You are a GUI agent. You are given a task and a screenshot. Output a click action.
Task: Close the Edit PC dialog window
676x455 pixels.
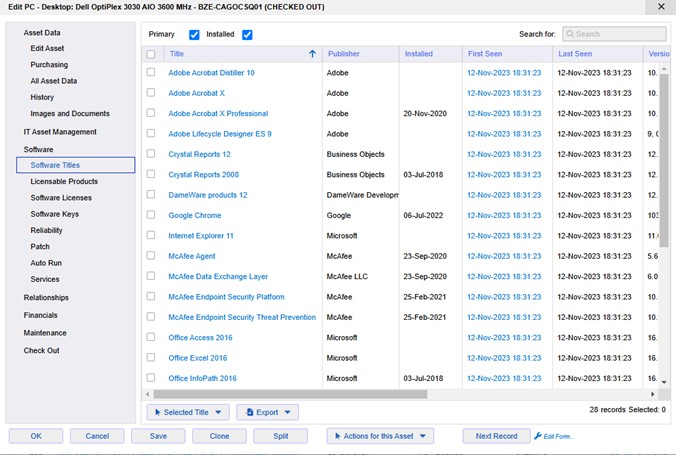point(661,7)
